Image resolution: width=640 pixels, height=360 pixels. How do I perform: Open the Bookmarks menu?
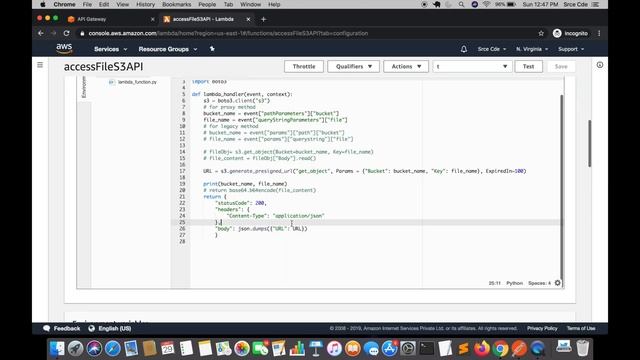click(176, 4)
